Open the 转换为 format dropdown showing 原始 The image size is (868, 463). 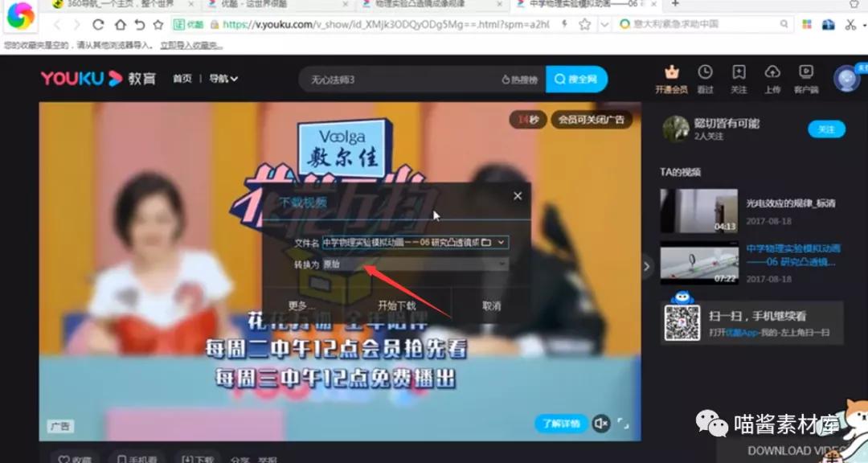click(x=502, y=264)
